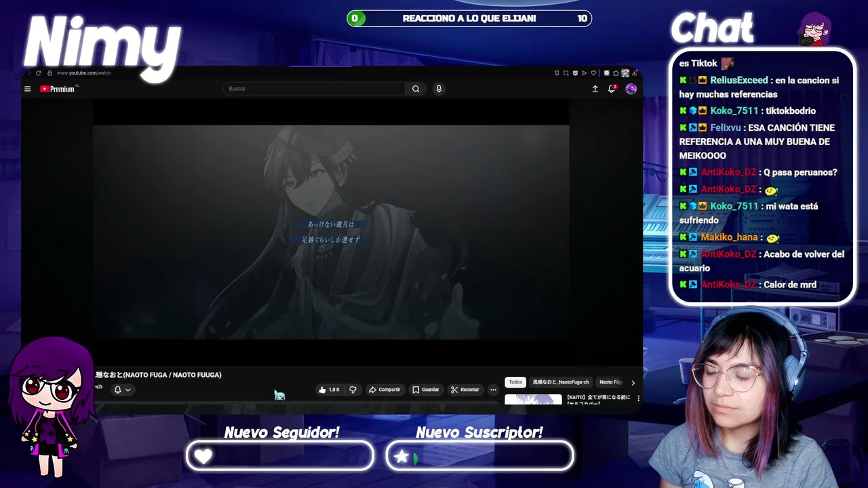Click chat username ReliusExceed
Viewport: 868px width, 488px height.
tap(739, 80)
